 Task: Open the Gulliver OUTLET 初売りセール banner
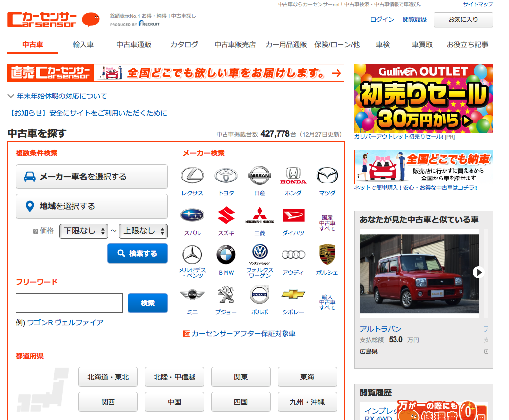point(424,99)
